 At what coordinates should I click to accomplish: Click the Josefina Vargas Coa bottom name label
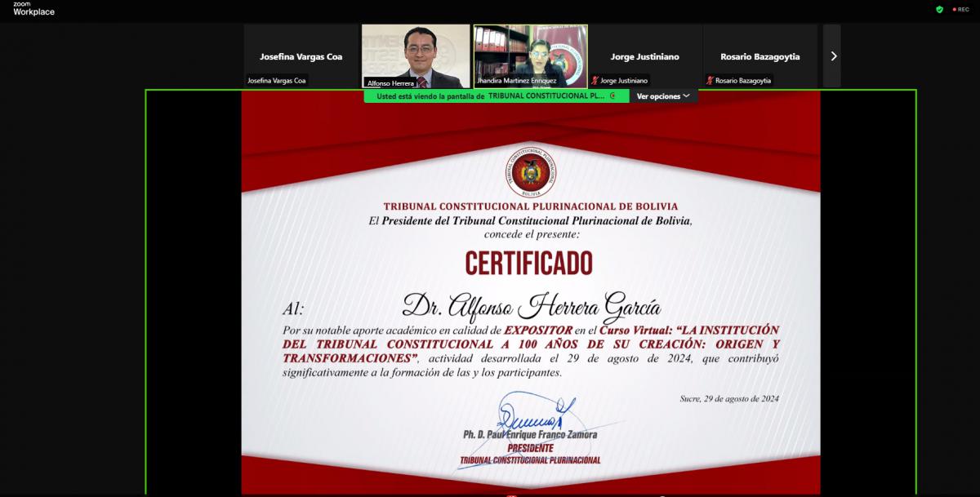click(277, 81)
